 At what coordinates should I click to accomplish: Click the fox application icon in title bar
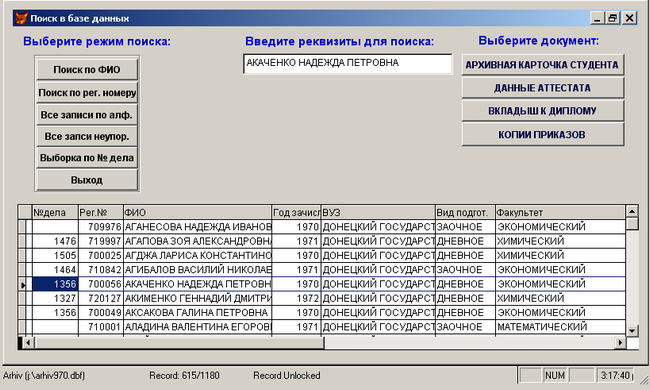(x=21, y=18)
